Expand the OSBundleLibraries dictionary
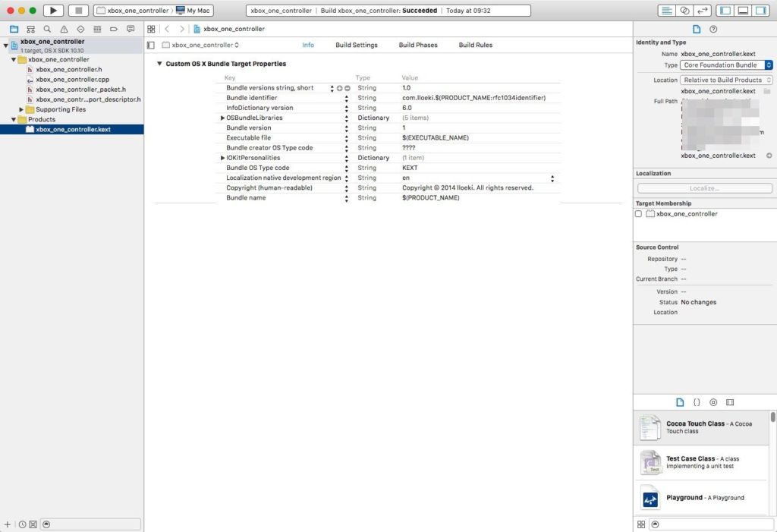 (x=222, y=118)
